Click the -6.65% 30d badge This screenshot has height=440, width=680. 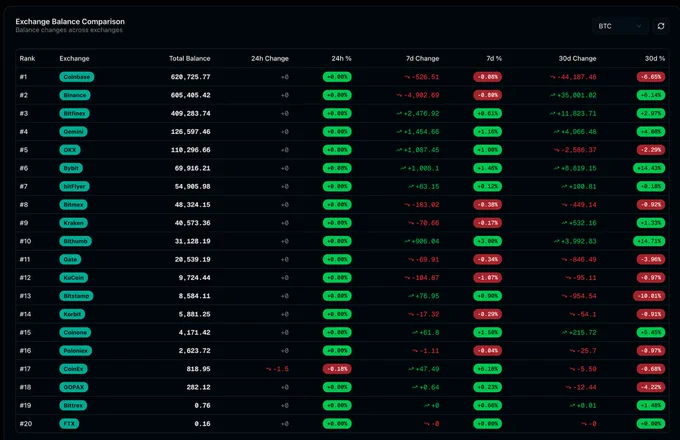click(651, 77)
